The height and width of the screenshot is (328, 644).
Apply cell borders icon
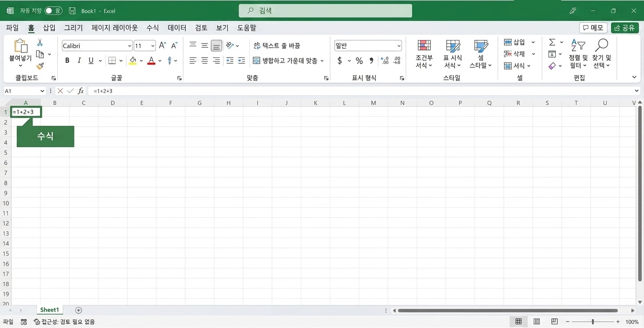pyautogui.click(x=112, y=61)
